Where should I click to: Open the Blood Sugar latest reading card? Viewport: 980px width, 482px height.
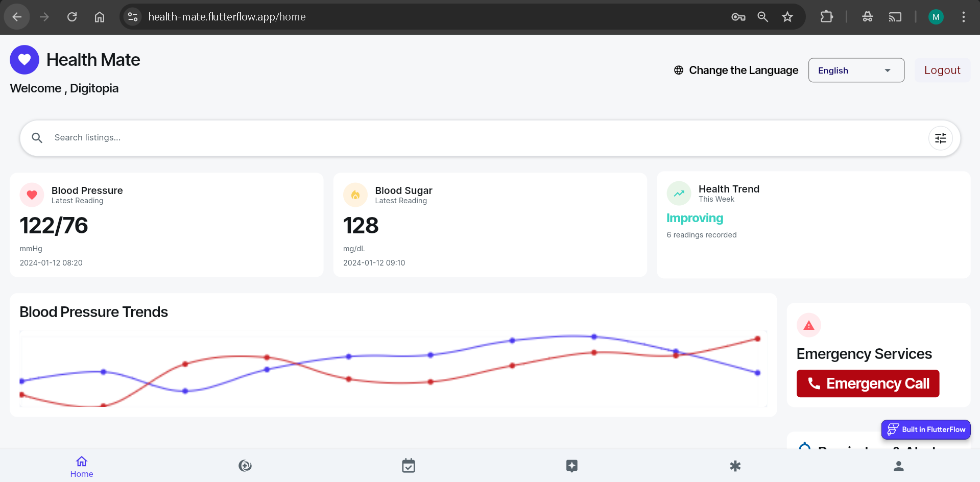pyautogui.click(x=490, y=225)
